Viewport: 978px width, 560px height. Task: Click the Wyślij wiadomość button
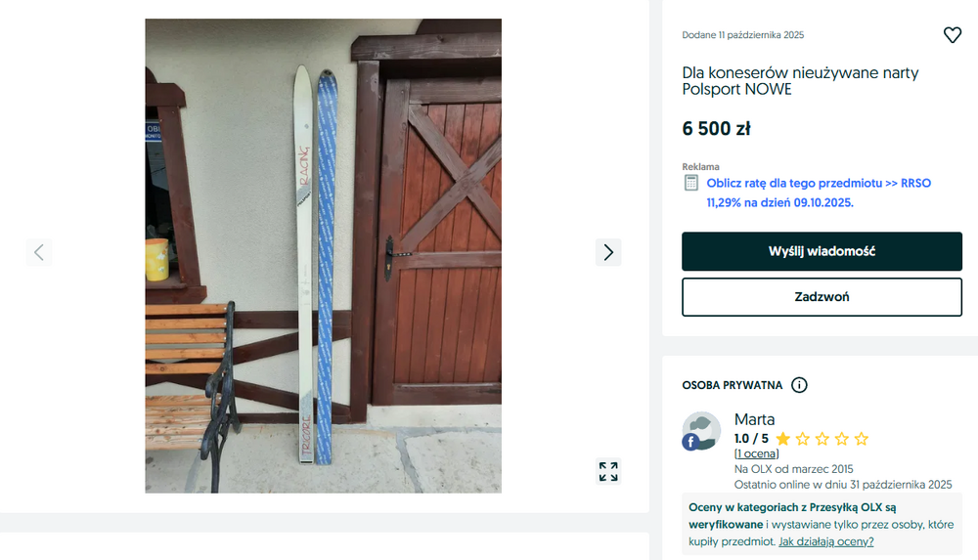pos(822,251)
